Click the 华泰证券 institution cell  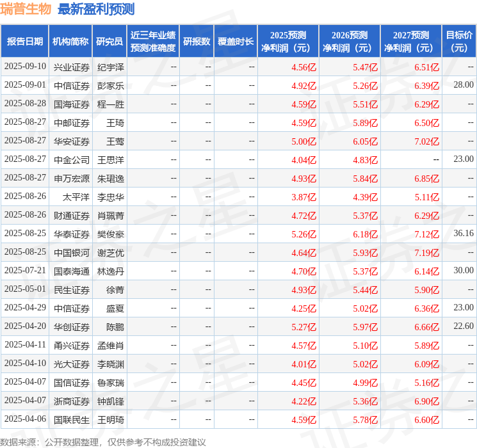[x=72, y=234]
